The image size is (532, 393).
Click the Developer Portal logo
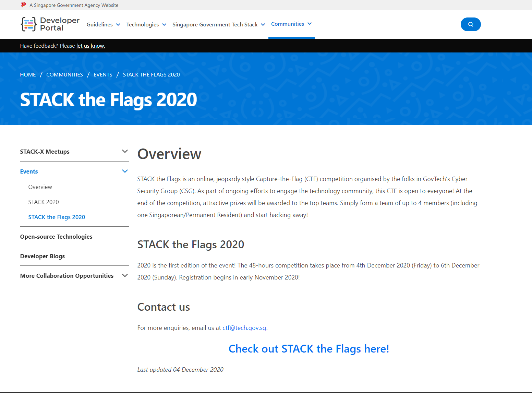tap(50, 24)
